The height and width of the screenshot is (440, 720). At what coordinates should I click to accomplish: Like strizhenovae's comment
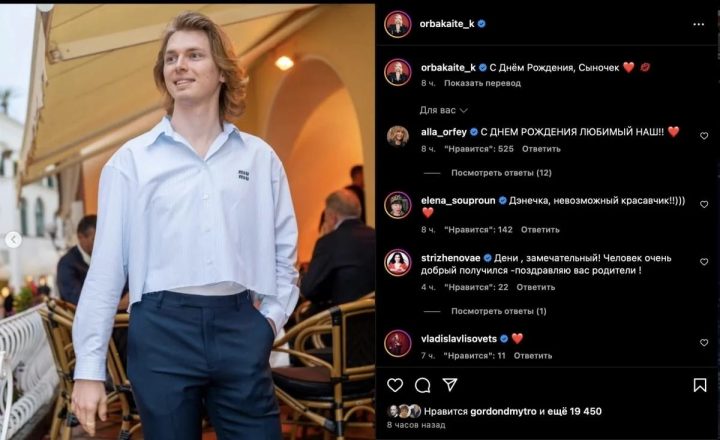[703, 262]
